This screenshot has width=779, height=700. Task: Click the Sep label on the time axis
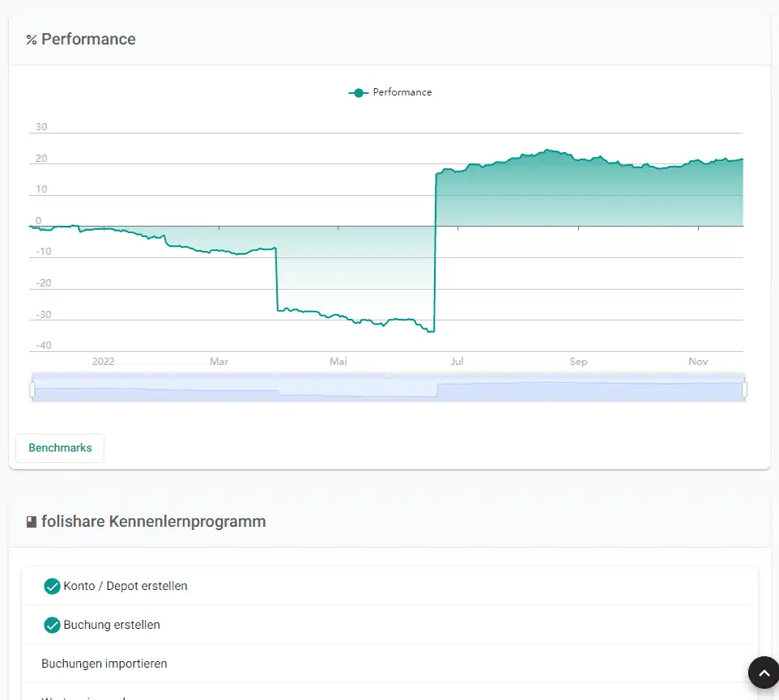click(x=578, y=362)
